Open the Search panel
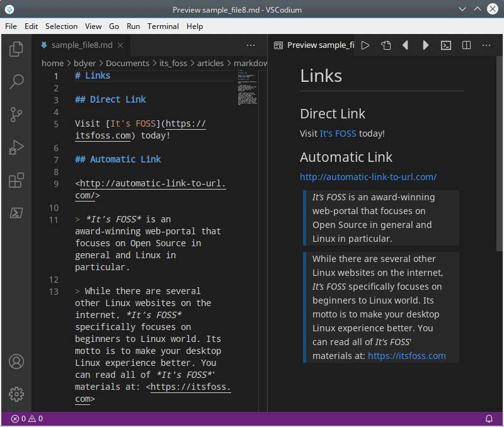504x427 pixels. coord(16,81)
